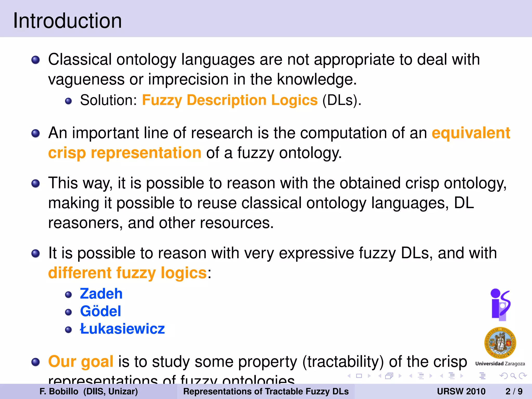Screen dimensions: 532x399
Task: Go to the next section arrow
Action: 462,376
